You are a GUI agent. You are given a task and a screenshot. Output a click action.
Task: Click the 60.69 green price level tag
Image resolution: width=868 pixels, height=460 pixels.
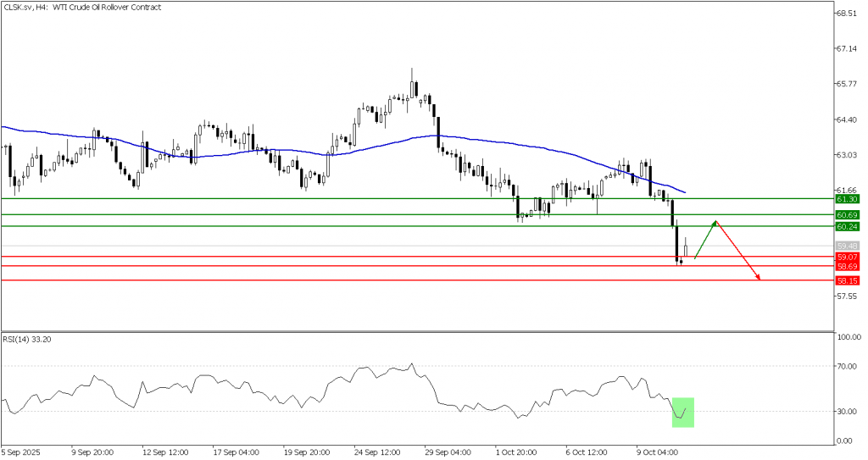(x=847, y=215)
